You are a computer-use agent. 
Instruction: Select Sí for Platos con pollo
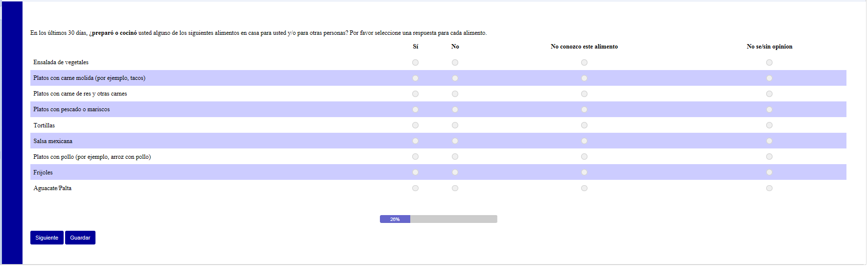[x=415, y=157]
